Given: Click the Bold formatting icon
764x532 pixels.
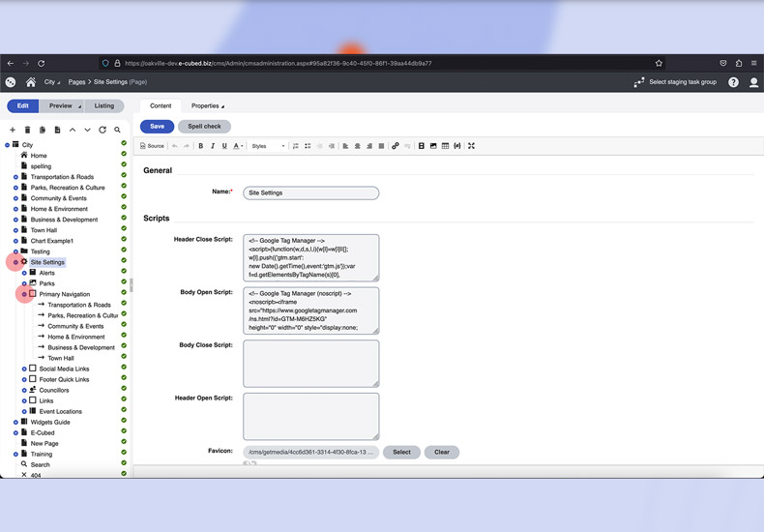Looking at the screenshot, I should [x=201, y=146].
